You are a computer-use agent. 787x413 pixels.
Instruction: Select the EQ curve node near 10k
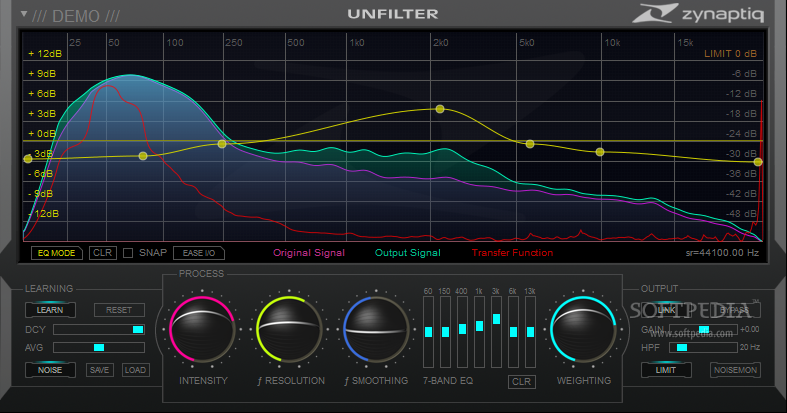(x=600, y=152)
